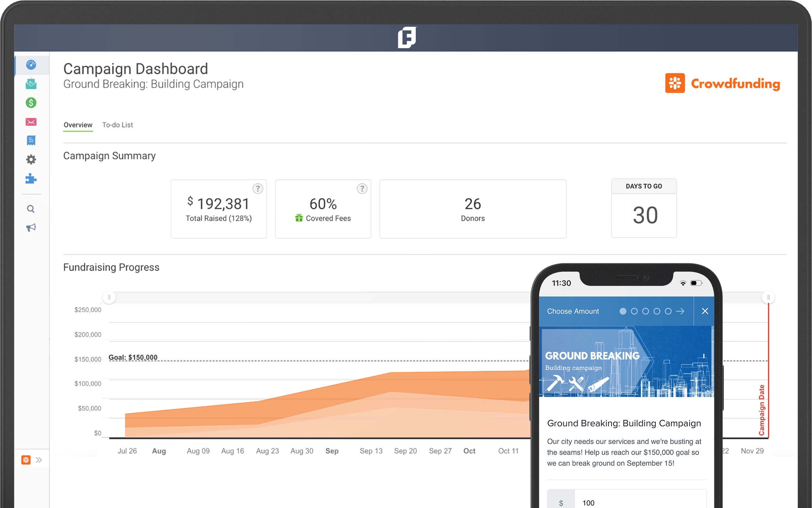Select the second step circle in phone
Viewport: 812px width, 508px height.
coord(634,311)
